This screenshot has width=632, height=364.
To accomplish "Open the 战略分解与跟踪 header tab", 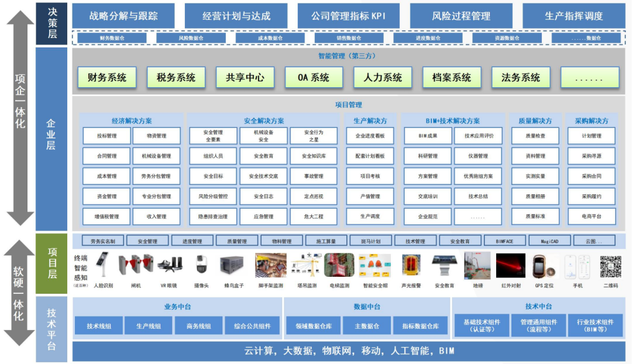I will pyautogui.click(x=123, y=16).
